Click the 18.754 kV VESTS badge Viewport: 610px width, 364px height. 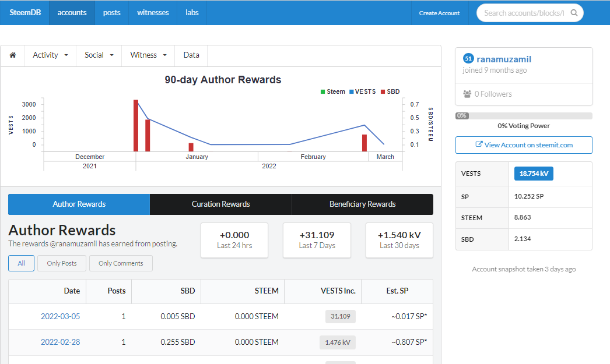(x=534, y=174)
